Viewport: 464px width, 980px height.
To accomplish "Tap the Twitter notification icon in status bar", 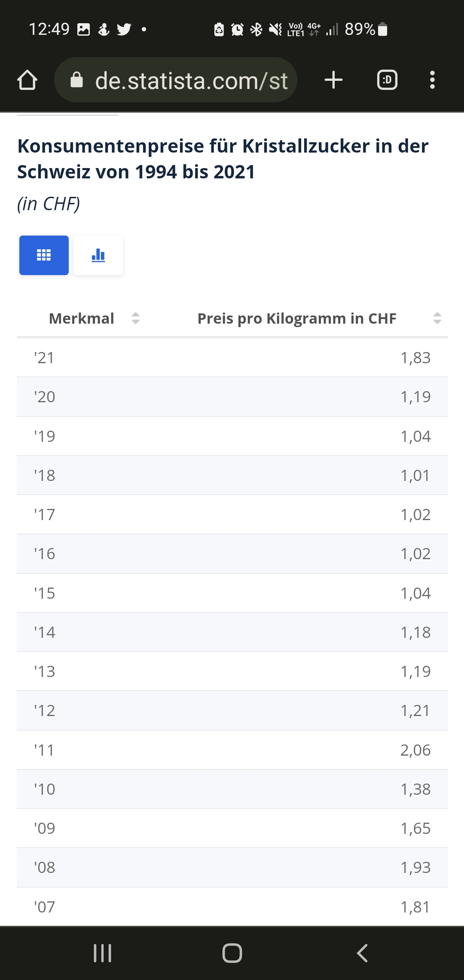I will click(x=124, y=29).
